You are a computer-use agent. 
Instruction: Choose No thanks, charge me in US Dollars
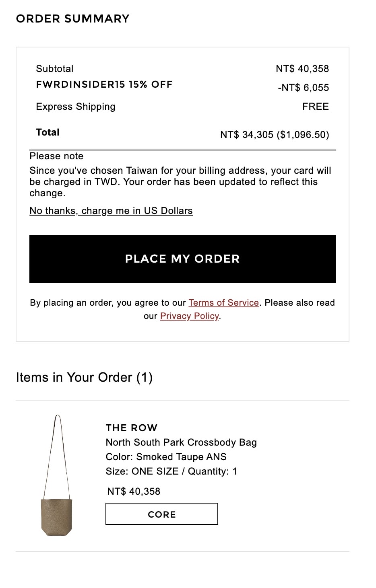pyautogui.click(x=111, y=211)
